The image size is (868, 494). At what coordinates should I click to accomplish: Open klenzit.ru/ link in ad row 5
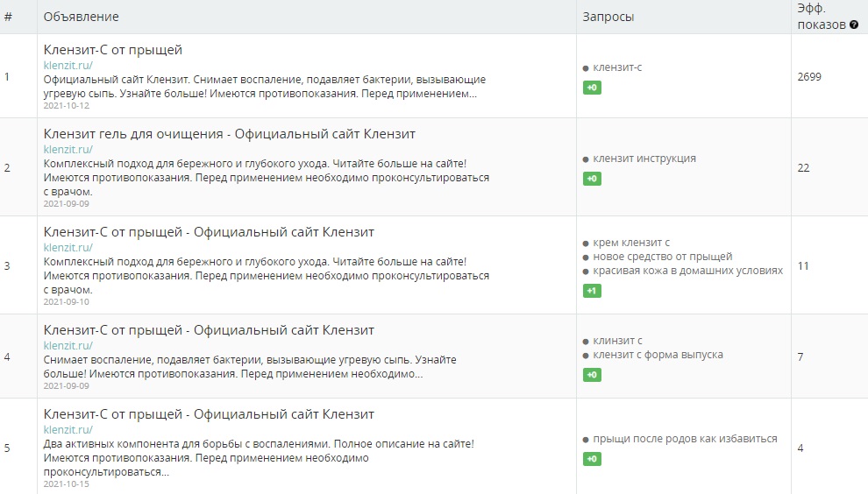(68, 429)
